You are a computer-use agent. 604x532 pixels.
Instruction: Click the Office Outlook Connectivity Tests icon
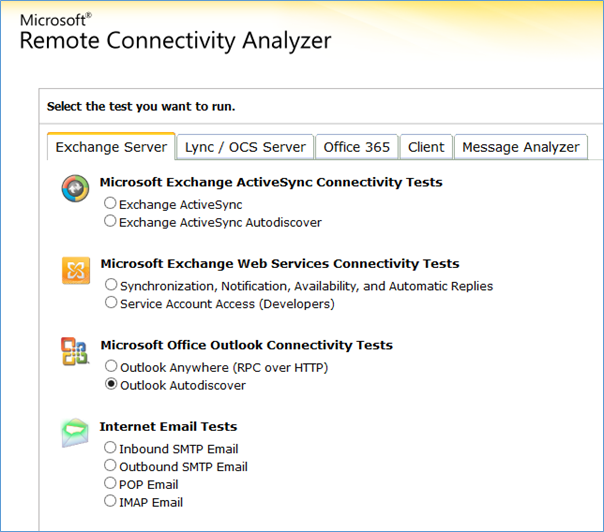75,351
